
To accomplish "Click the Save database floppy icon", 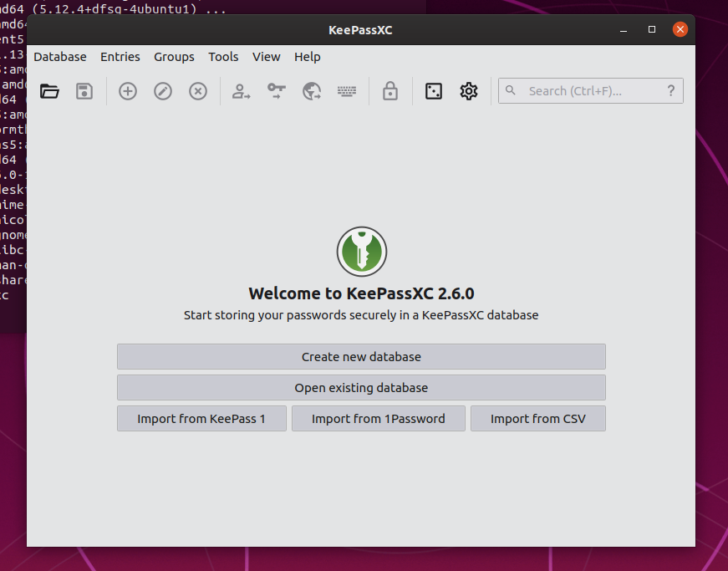I will pos(84,91).
